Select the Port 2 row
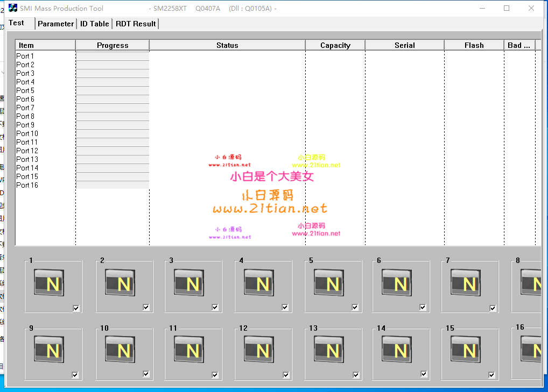548x392 pixels. pyautogui.click(x=25, y=65)
